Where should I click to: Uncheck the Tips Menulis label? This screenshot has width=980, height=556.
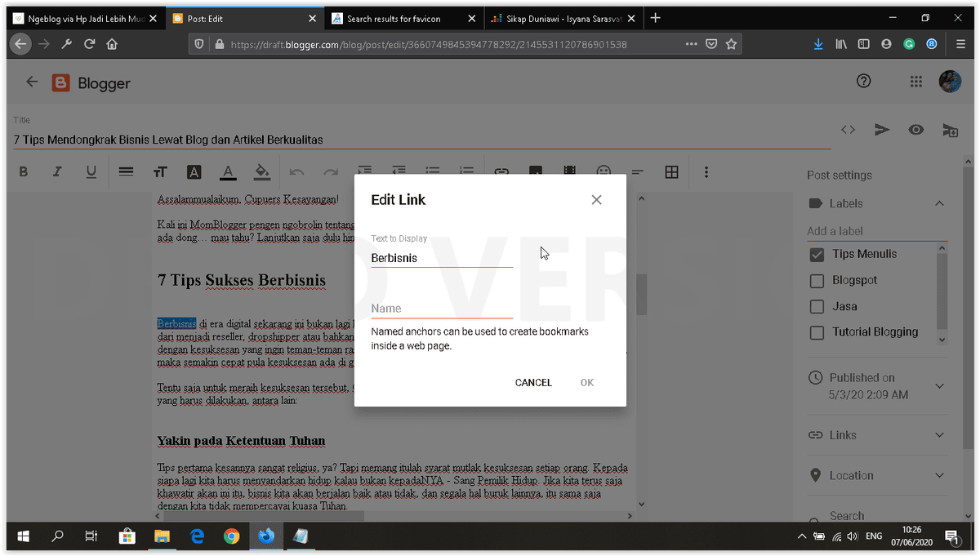[x=817, y=255]
